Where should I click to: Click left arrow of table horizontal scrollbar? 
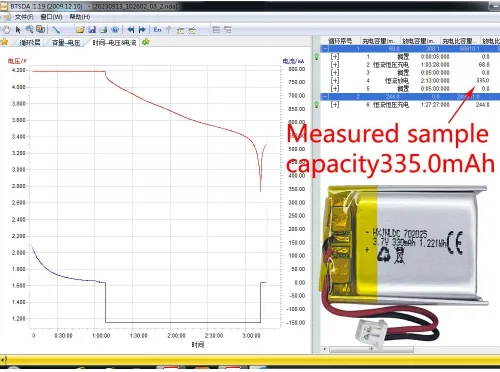pos(325,349)
